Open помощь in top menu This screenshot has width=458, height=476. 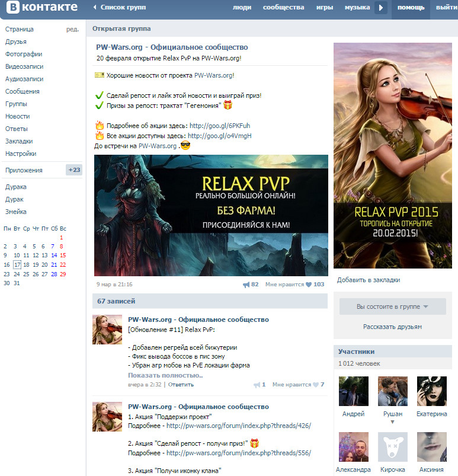(x=411, y=7)
